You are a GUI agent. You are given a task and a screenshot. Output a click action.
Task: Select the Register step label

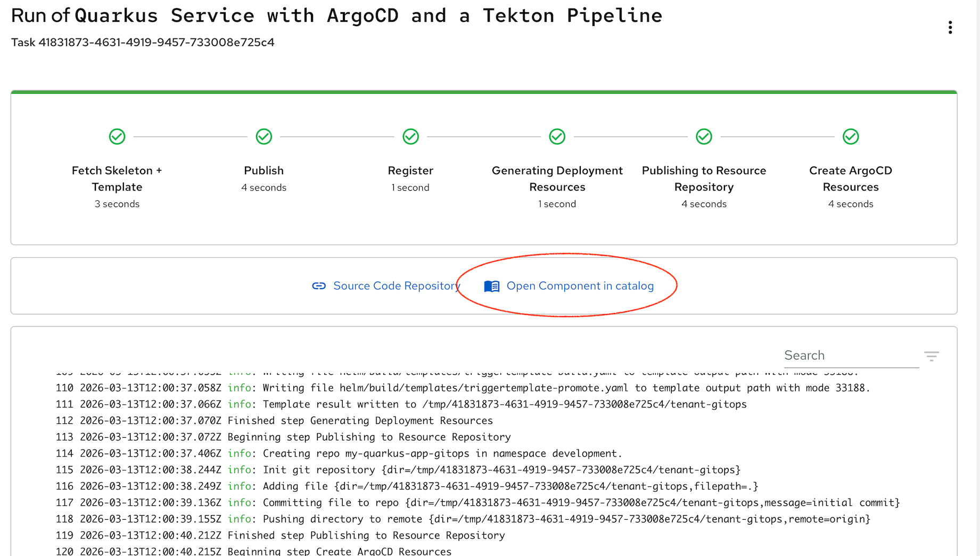410,170
